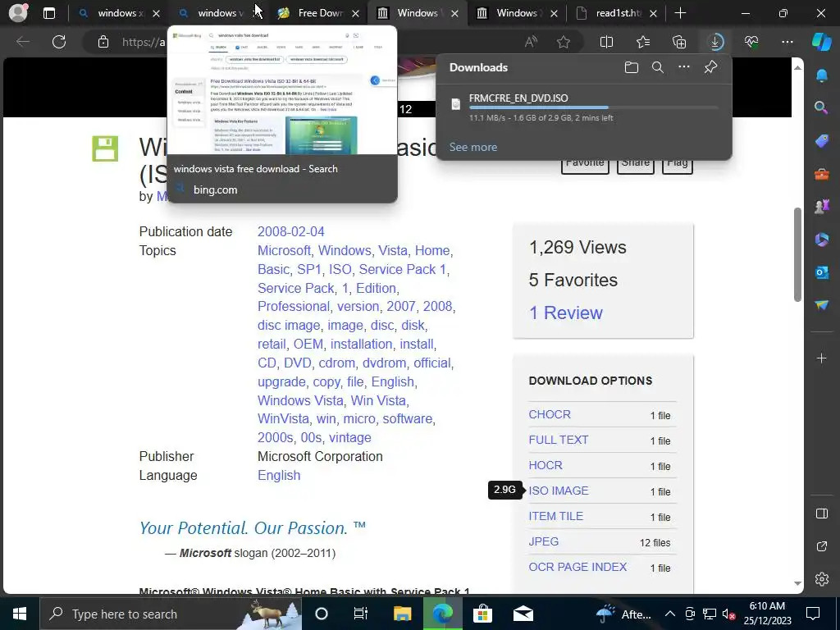
Task: Open the Collections icon
Action: [x=679, y=42]
